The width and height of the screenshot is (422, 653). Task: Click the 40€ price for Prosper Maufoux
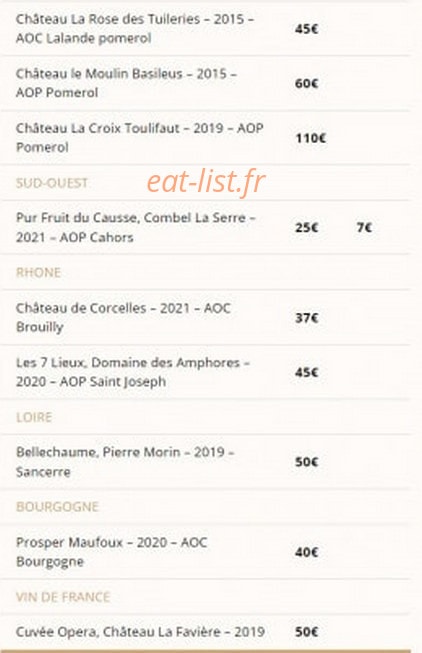307,552
